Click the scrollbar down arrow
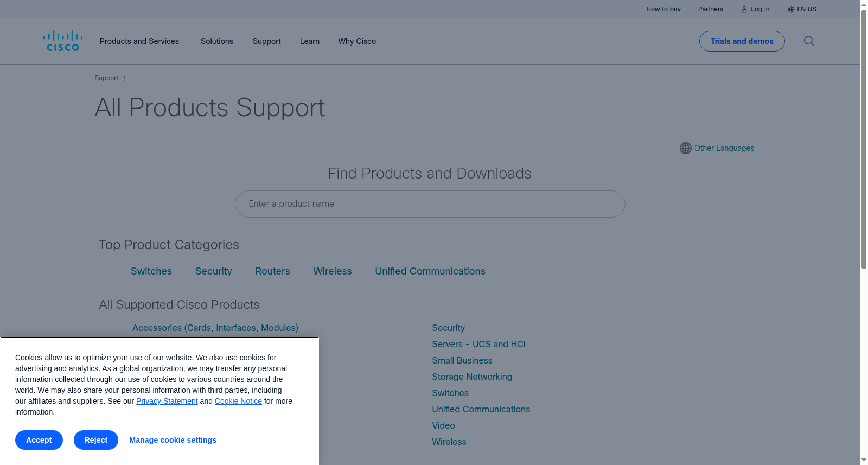Viewport: 868px width, 465px height. pos(864,460)
